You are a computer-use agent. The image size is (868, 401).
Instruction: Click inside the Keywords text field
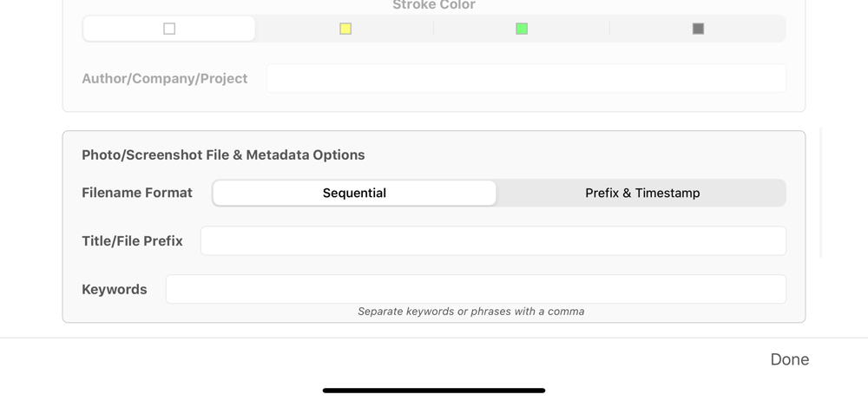coord(476,289)
